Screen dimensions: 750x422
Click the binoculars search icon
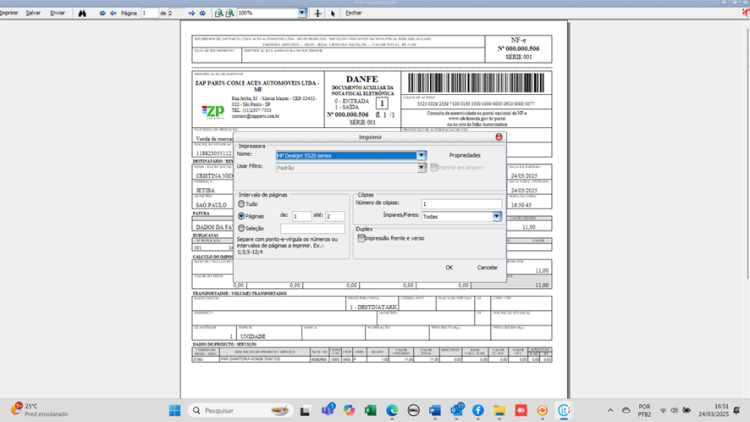82,13
